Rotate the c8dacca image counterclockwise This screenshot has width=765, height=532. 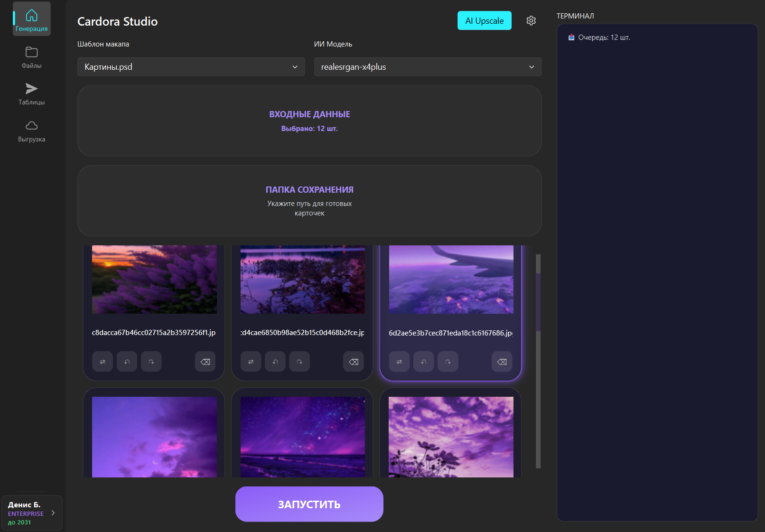point(127,361)
